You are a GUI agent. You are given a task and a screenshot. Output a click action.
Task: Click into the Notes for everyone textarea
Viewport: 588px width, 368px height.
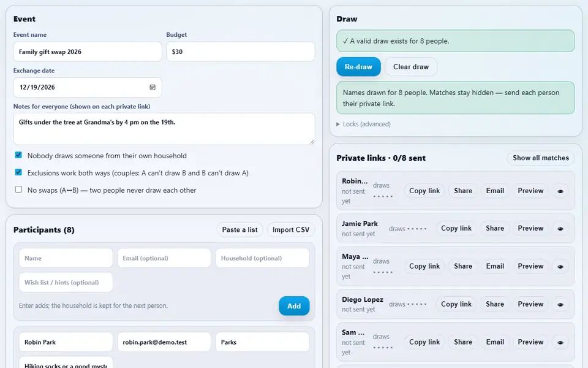(164, 129)
